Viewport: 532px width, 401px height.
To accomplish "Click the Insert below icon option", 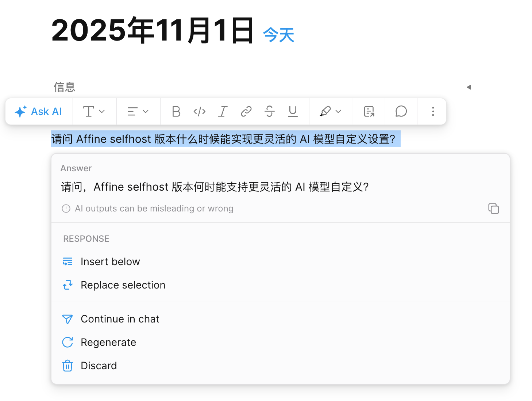I will pyautogui.click(x=68, y=261).
